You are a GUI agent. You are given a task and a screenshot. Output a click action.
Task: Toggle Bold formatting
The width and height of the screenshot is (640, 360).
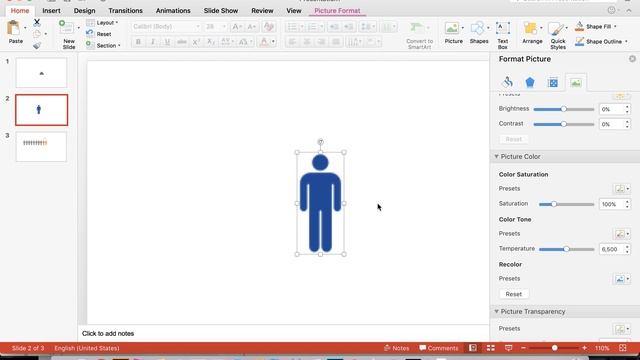(138, 42)
